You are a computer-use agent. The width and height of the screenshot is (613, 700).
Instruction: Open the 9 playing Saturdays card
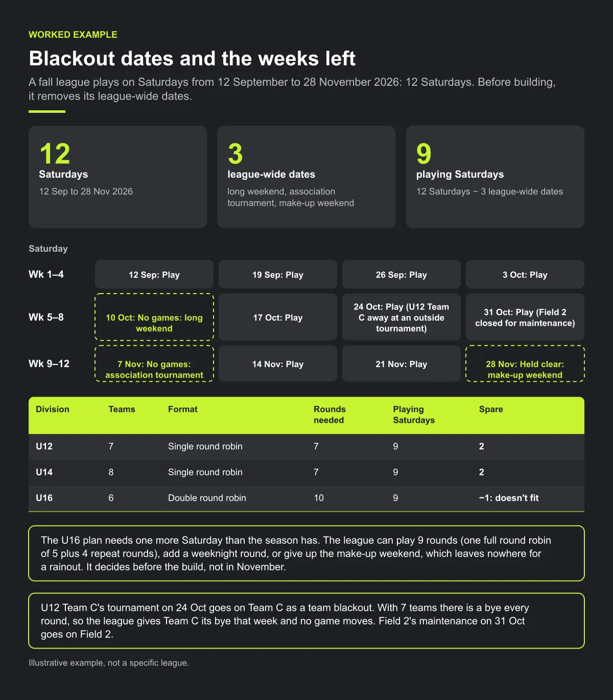point(495,177)
